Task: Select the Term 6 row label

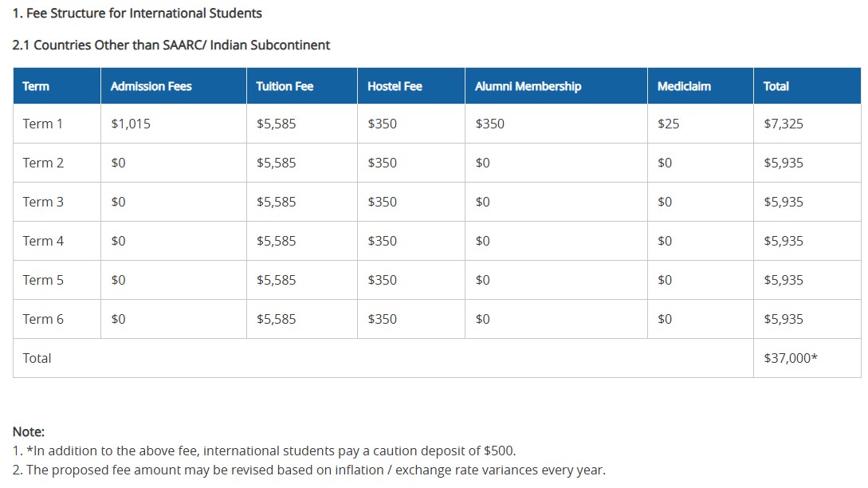Action: click(x=43, y=319)
